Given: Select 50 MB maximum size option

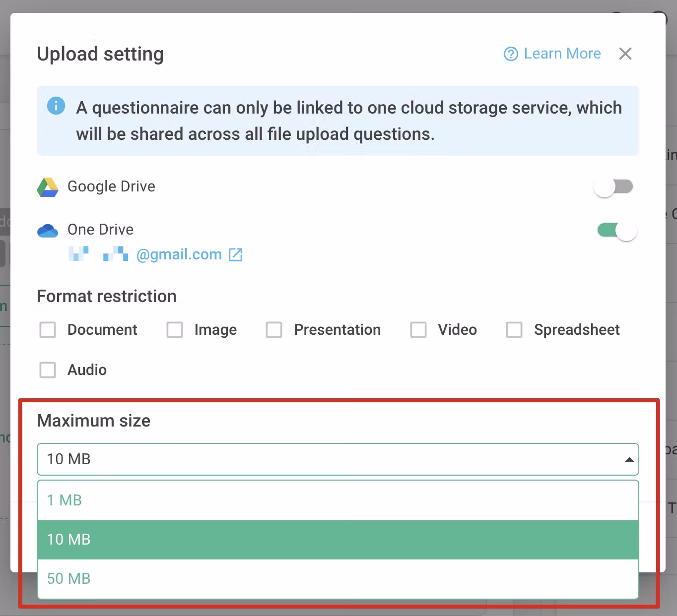Looking at the screenshot, I should pos(338,579).
